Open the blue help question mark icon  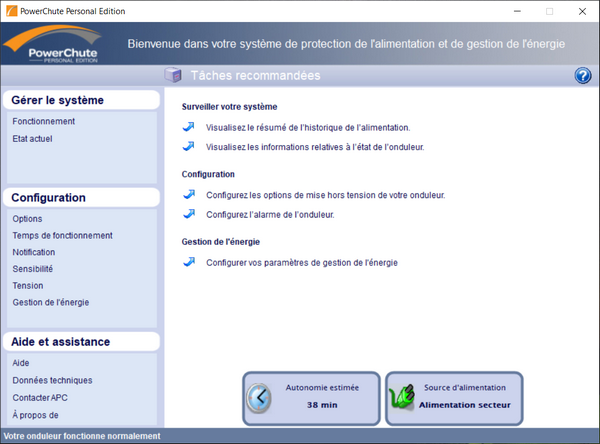pyautogui.click(x=583, y=75)
